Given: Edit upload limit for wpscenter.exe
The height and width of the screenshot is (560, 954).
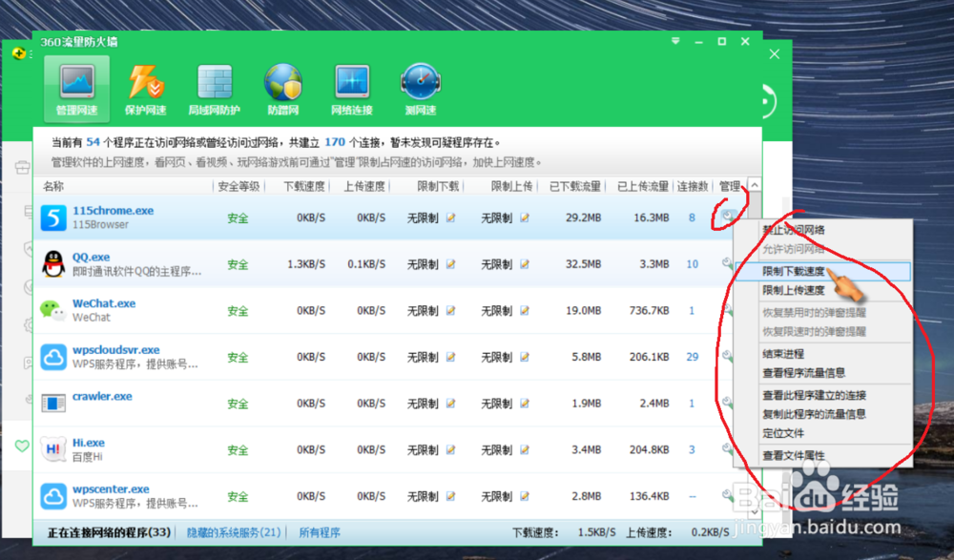Looking at the screenshot, I should click(525, 496).
